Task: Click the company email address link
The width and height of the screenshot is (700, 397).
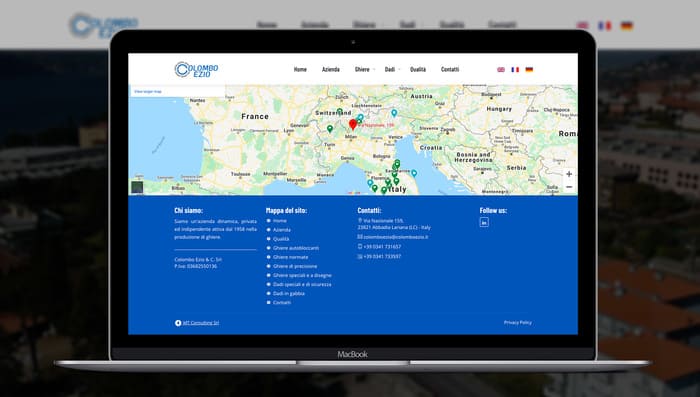Action: pyautogui.click(x=396, y=237)
